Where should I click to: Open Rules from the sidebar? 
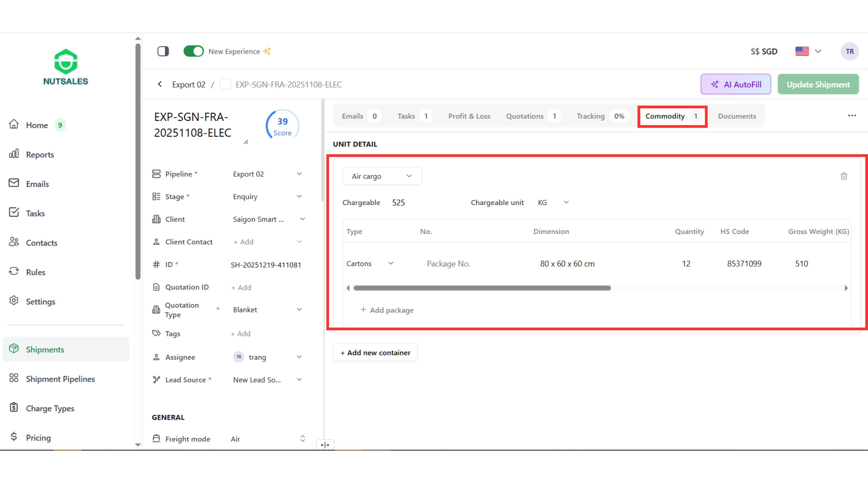[35, 272]
